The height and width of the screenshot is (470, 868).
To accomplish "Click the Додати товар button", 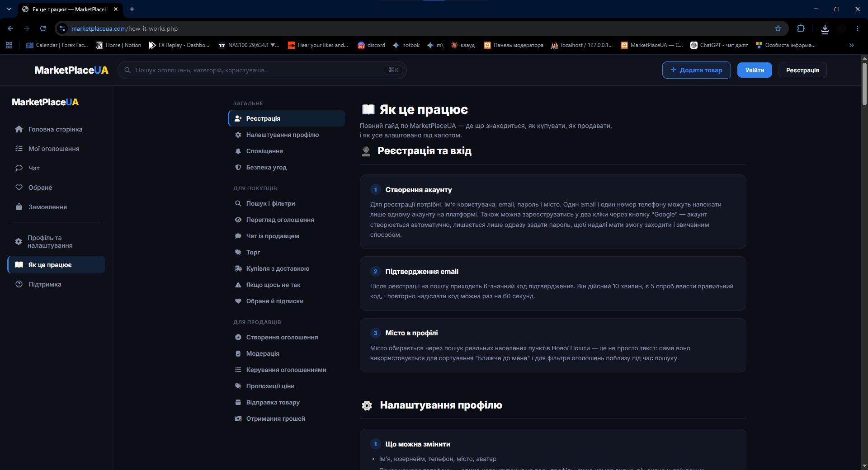I will pos(696,70).
